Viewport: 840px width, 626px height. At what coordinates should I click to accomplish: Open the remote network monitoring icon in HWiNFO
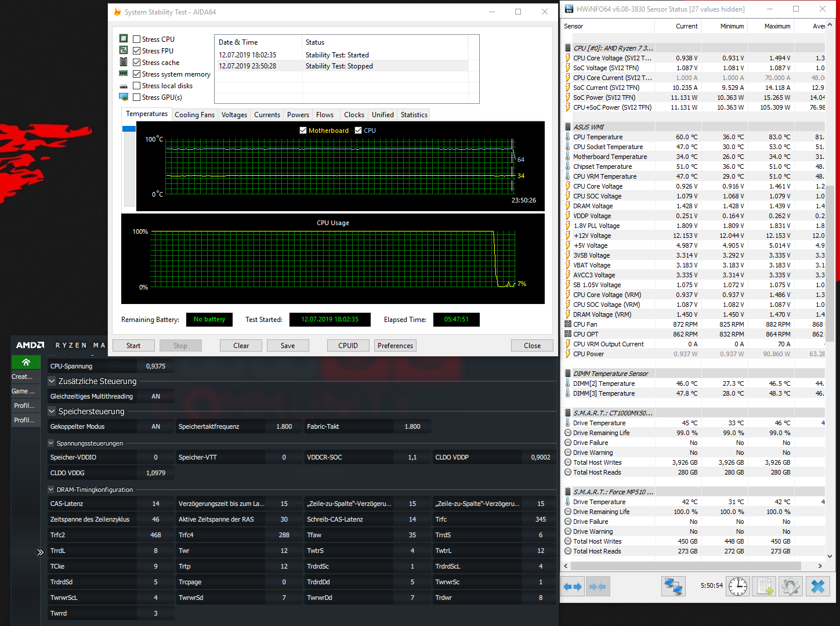click(674, 587)
